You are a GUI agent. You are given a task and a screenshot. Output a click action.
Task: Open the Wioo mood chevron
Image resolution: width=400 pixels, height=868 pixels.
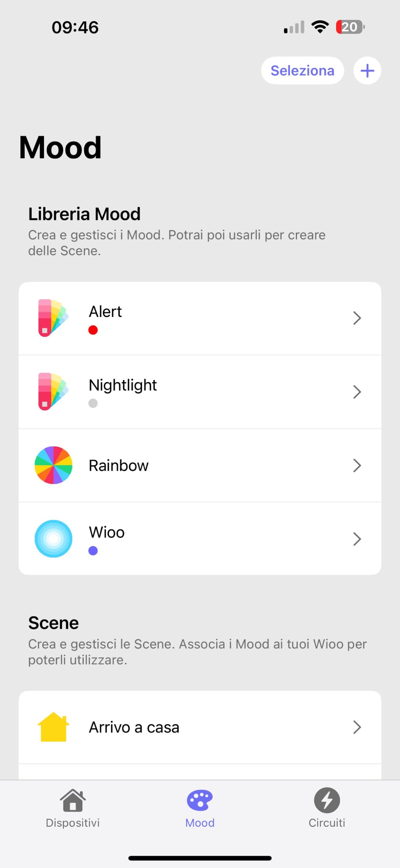coord(357,538)
